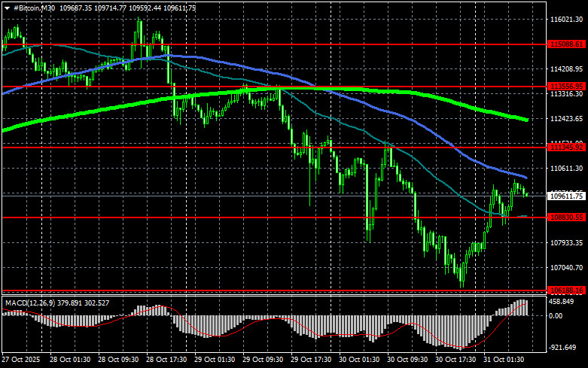Click the 28 Oct 09:30 time label
588x368 pixels.
(118, 360)
